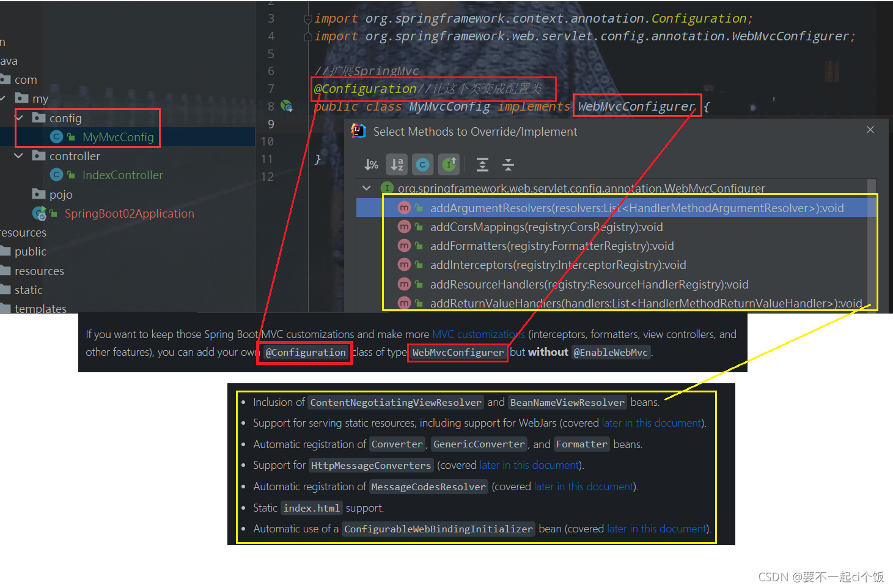Select addReturnValueHandlers method
Viewport: 893px width, 588px height.
646,304
